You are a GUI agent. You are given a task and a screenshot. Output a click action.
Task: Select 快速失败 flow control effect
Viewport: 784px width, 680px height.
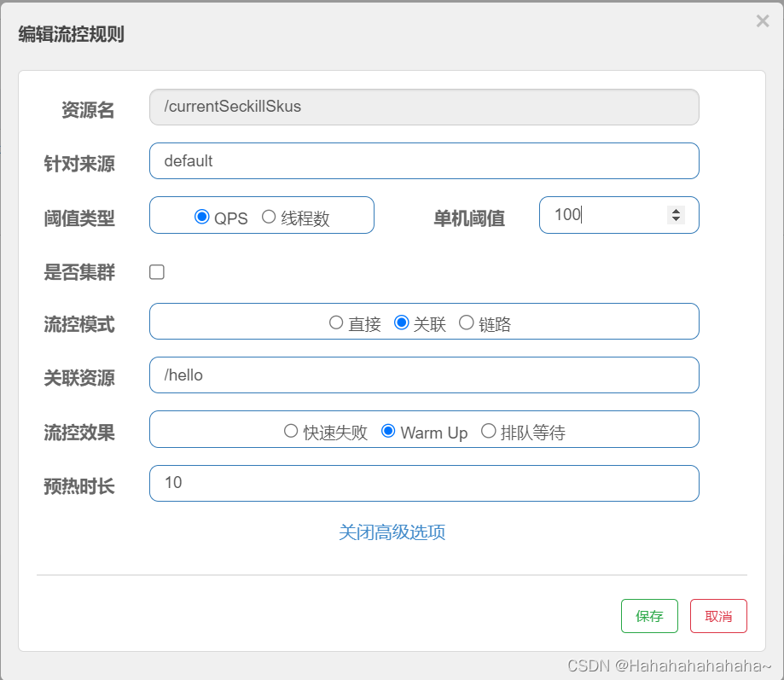pyautogui.click(x=291, y=431)
